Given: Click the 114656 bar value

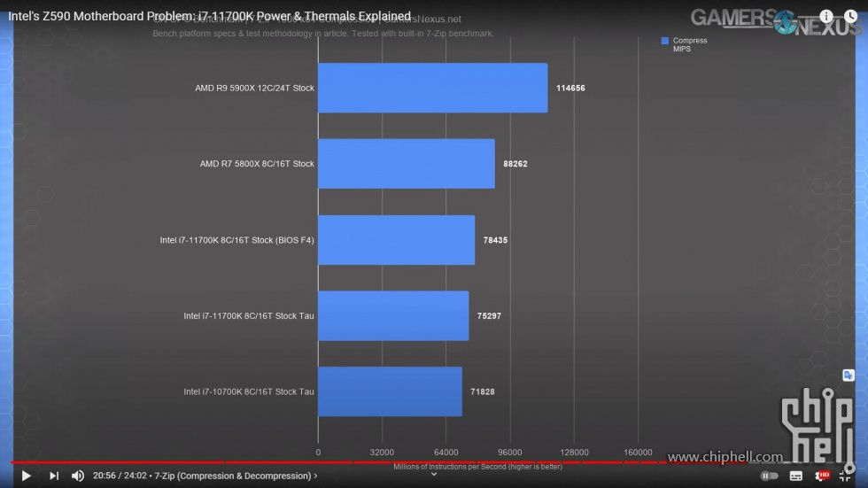Looking at the screenshot, I should coord(570,88).
